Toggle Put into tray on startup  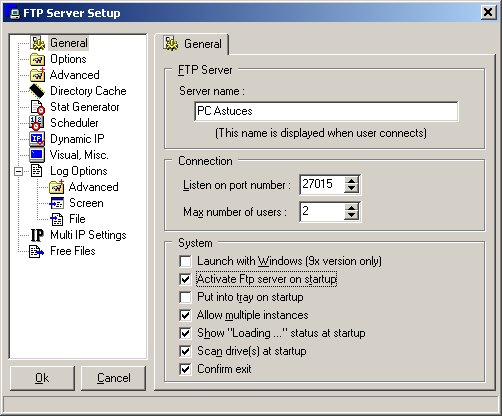click(185, 297)
